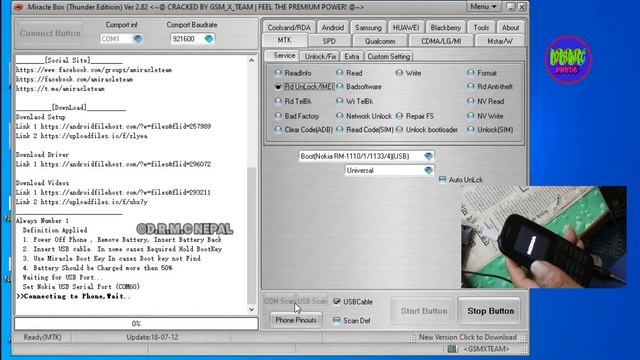Click the COM1 comport input field
Image resolution: width=640 pixels, height=360 pixels.
(x=116, y=39)
